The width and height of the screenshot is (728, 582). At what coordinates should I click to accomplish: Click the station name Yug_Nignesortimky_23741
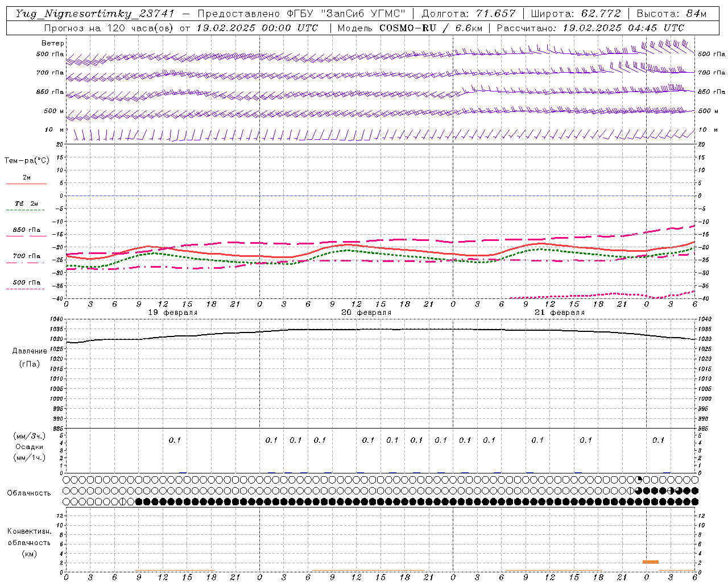click(95, 14)
